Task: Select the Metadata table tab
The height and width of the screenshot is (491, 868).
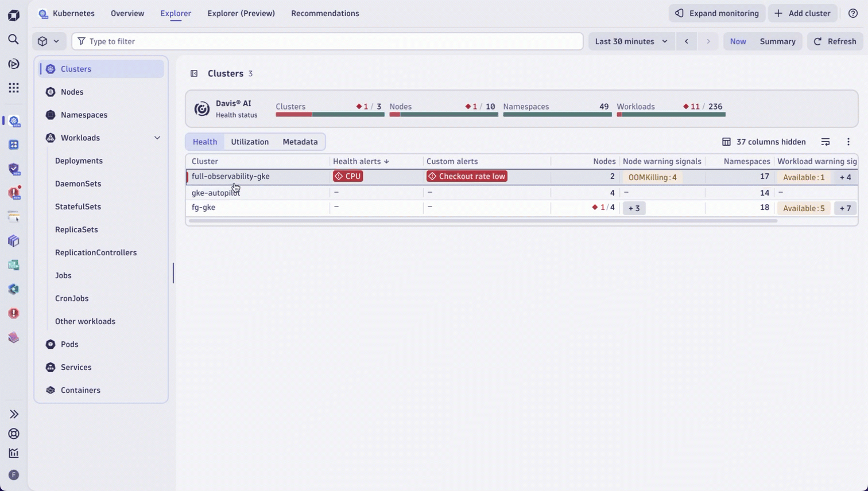Action: click(300, 142)
